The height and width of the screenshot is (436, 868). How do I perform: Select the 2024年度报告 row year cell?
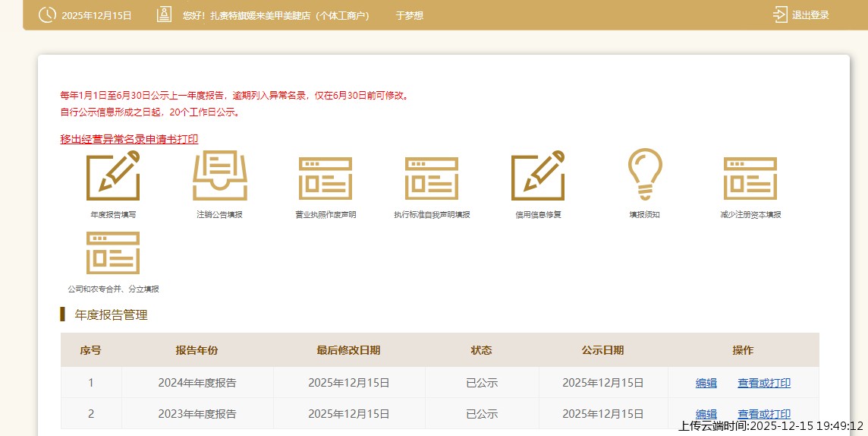(197, 383)
